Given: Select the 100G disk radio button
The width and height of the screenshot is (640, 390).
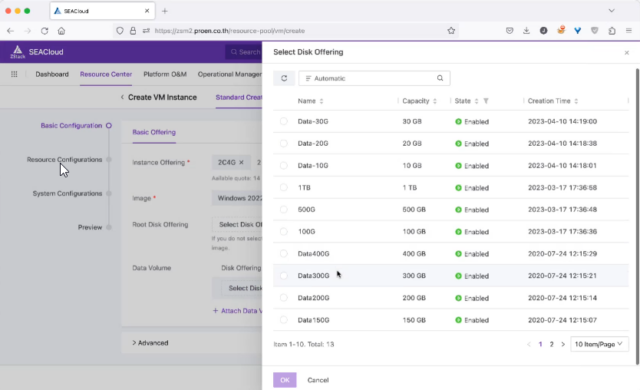Looking at the screenshot, I should click(284, 231).
